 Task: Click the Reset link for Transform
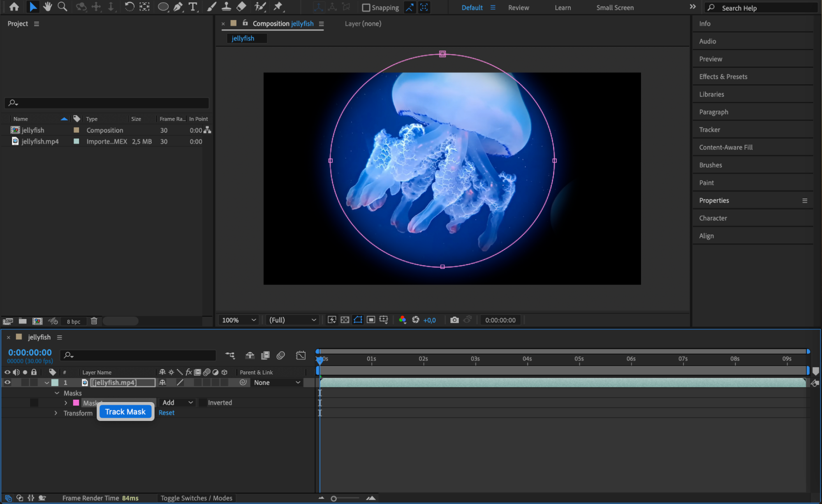click(x=167, y=413)
